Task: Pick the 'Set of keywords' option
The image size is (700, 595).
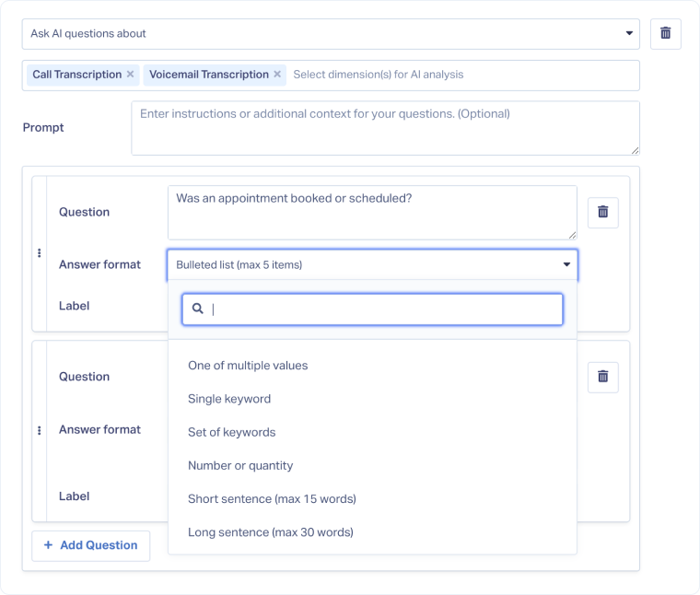Action: click(231, 432)
